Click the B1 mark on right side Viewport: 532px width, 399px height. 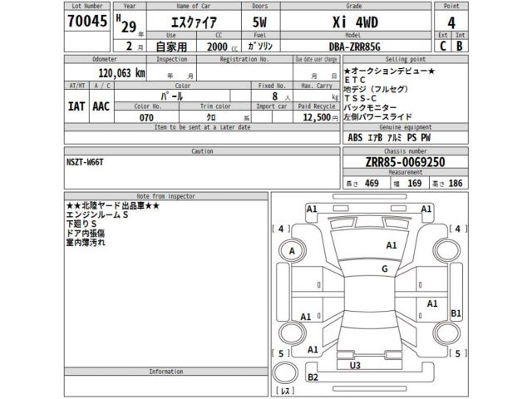point(456,313)
